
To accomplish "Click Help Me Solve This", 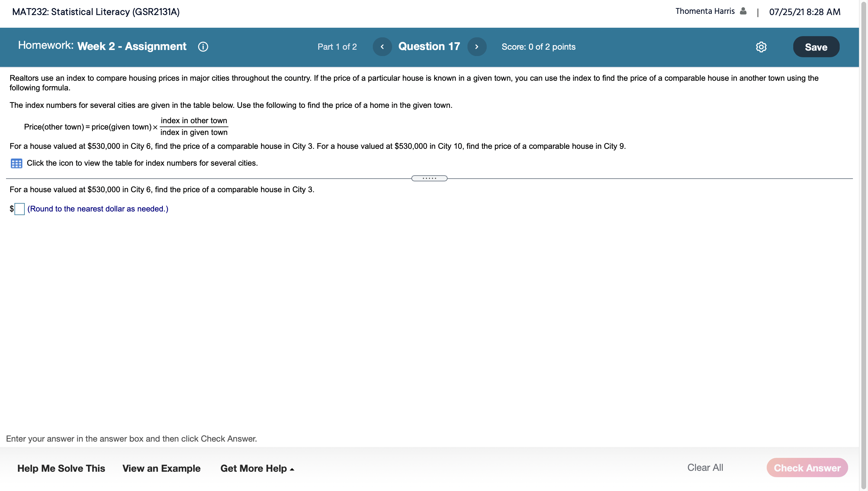I will pyautogui.click(x=61, y=468).
